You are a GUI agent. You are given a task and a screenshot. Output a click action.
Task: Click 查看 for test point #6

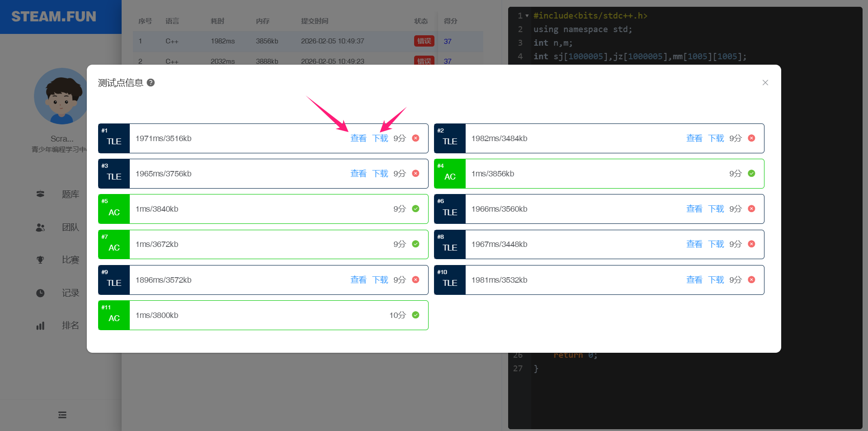pyautogui.click(x=694, y=209)
